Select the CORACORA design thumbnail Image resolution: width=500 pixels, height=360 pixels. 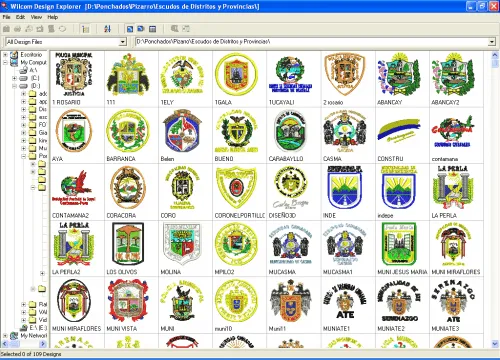pos(128,188)
